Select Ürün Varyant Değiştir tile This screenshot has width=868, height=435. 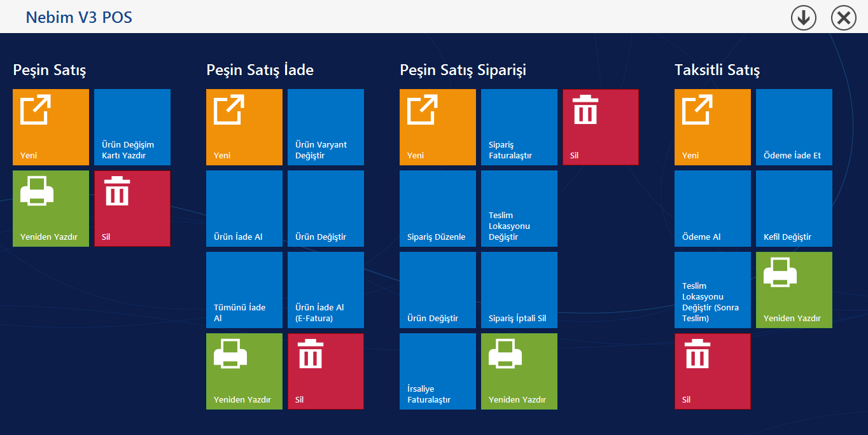coord(326,127)
